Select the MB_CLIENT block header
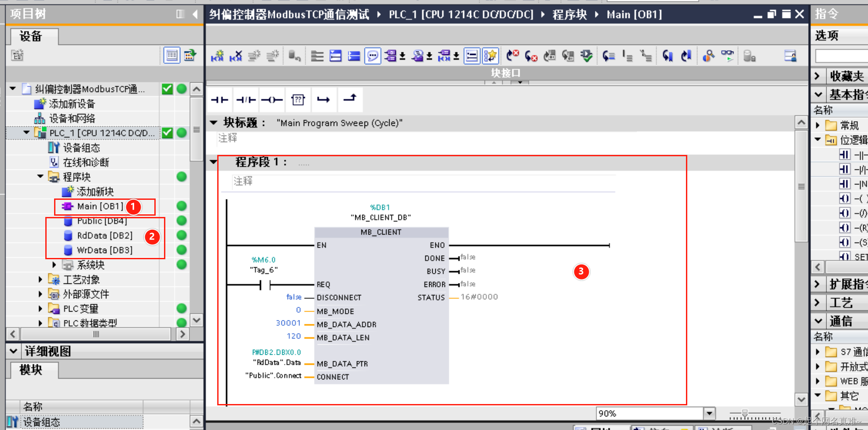This screenshot has height=430, width=868. tap(381, 232)
